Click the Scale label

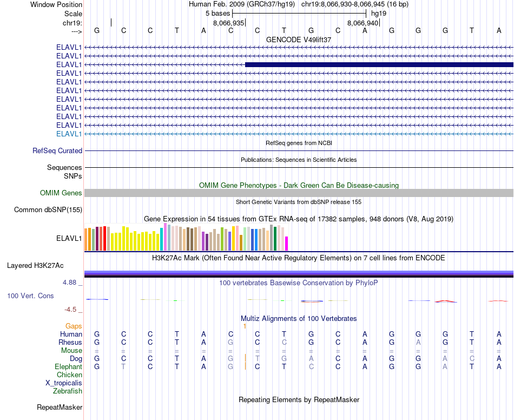point(74,14)
